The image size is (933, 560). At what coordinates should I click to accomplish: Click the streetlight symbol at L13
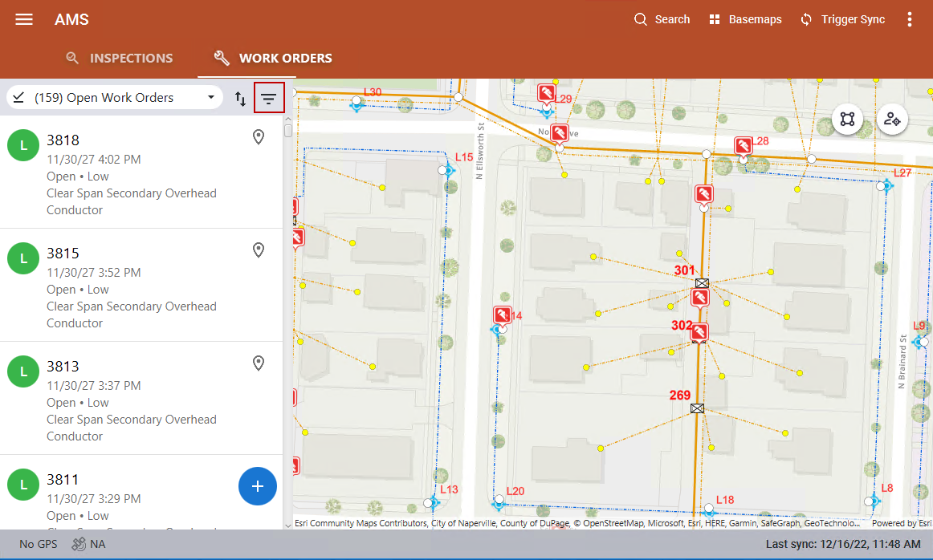pos(434,503)
